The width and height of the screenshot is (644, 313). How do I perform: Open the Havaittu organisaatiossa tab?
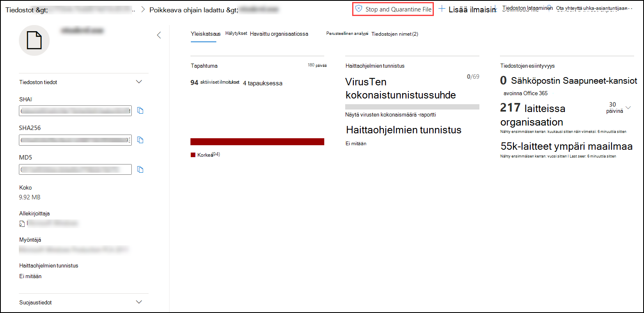click(279, 34)
